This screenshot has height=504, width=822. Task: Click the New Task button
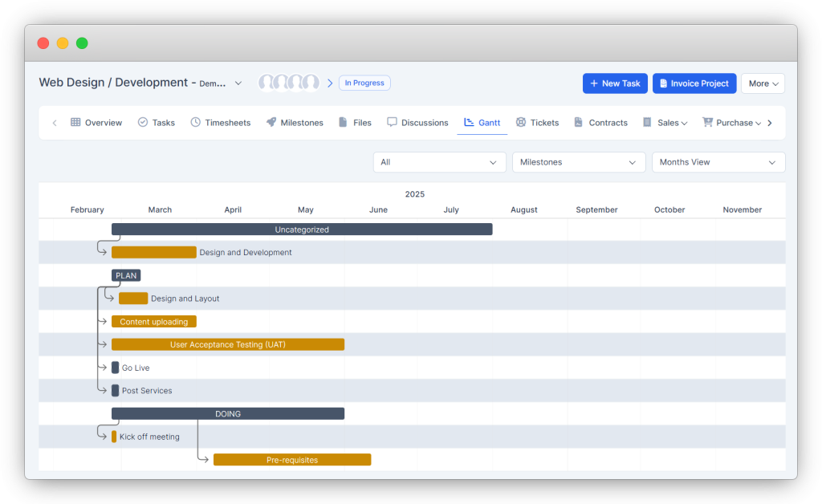(x=615, y=83)
